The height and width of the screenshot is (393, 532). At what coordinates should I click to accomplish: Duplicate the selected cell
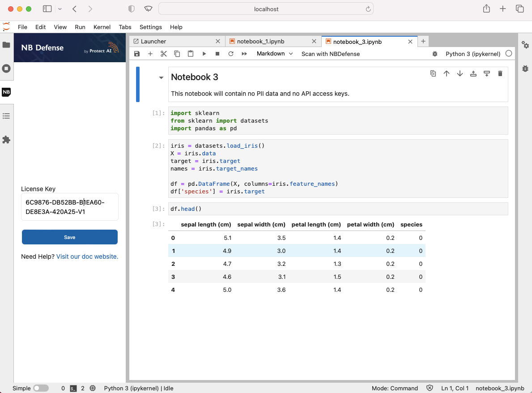click(433, 73)
